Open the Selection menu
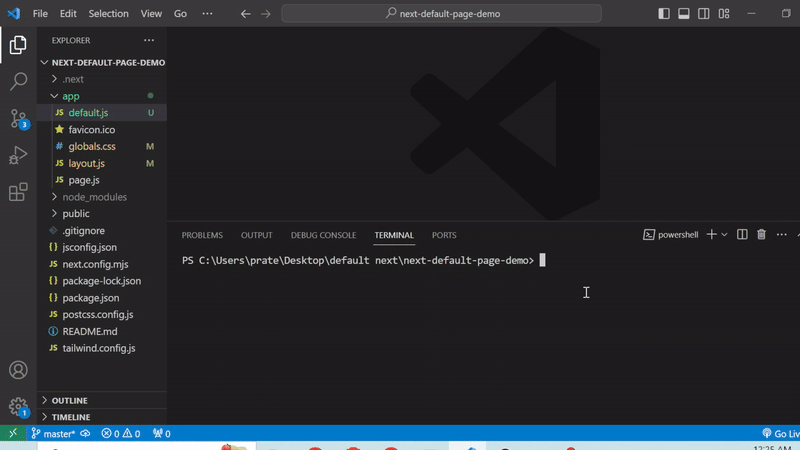This screenshot has height=450, width=800. pos(108,14)
